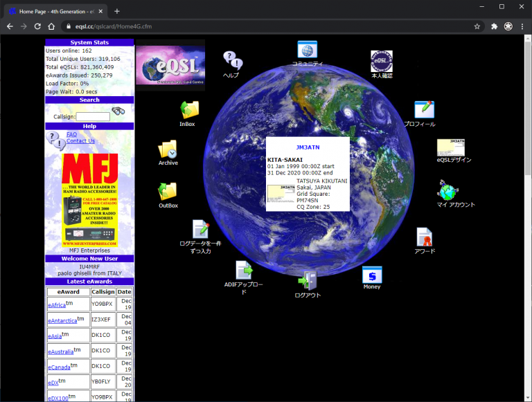Click the Callsign search input field

[x=92, y=117]
